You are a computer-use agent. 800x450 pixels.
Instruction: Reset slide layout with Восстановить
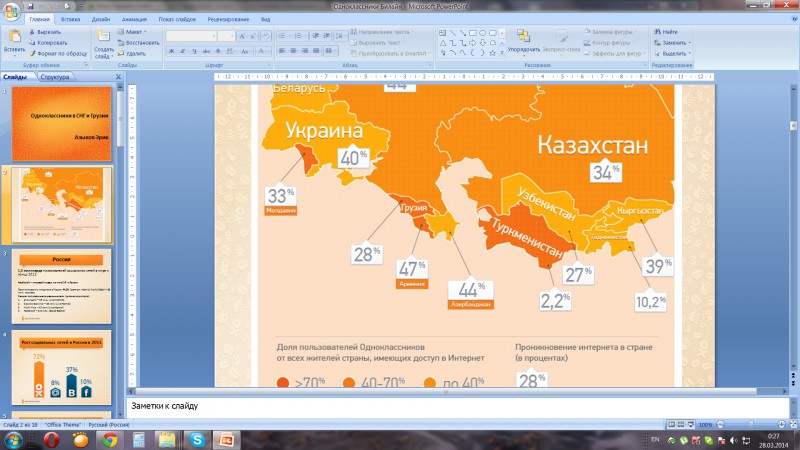[x=138, y=42]
